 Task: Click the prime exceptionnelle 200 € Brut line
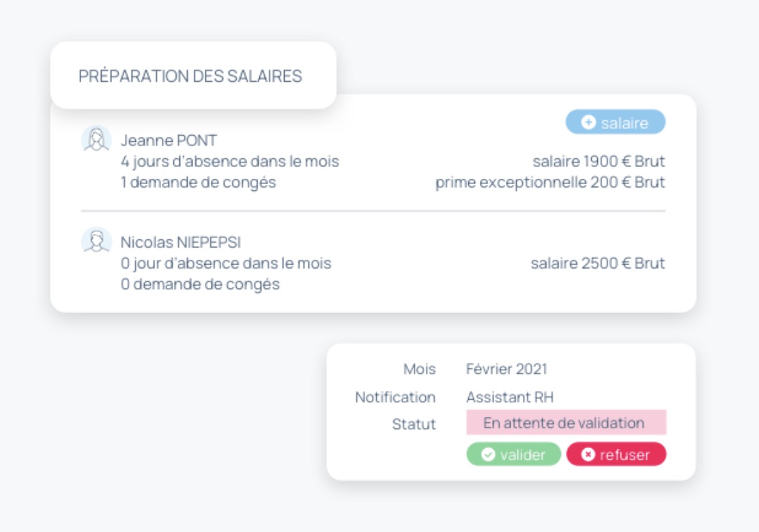(550, 182)
